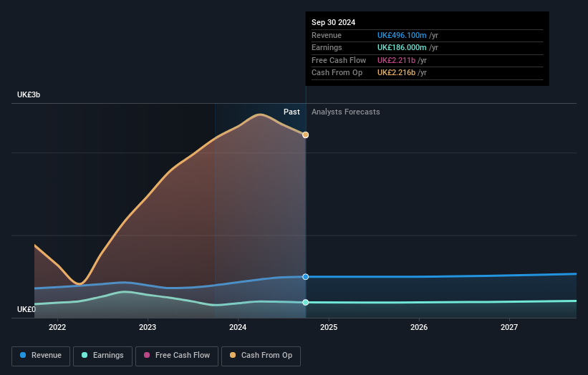
Task: Toggle the Revenue legend series
Action: (41, 356)
